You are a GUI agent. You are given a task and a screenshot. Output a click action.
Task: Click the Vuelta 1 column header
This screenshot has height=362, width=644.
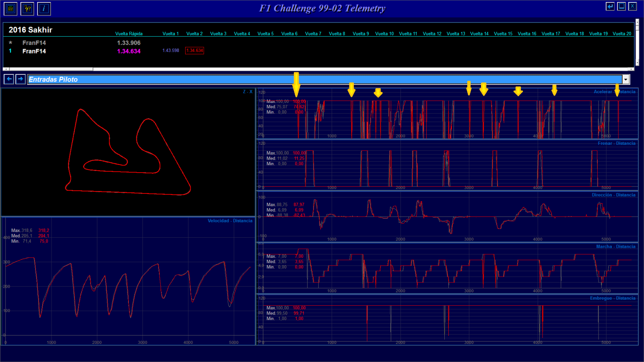[x=171, y=34]
